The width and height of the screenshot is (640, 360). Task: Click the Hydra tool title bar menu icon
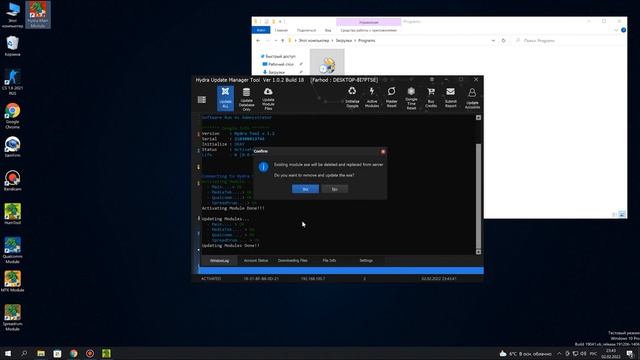coord(432,80)
